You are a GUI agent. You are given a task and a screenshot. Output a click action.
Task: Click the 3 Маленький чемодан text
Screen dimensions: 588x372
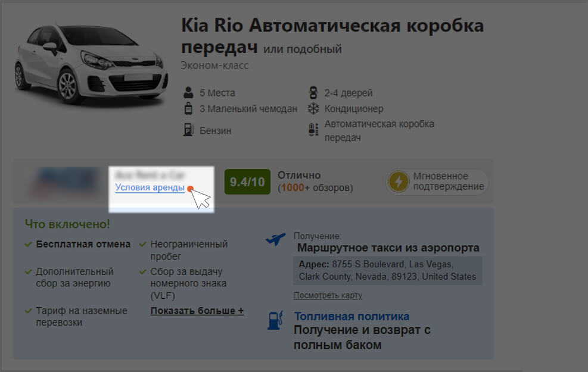(248, 109)
